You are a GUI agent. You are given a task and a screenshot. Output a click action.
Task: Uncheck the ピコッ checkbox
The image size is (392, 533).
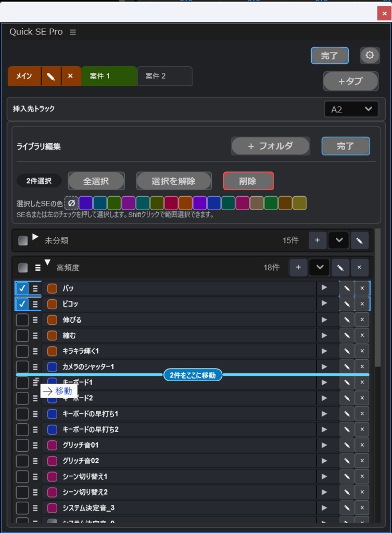click(x=22, y=304)
